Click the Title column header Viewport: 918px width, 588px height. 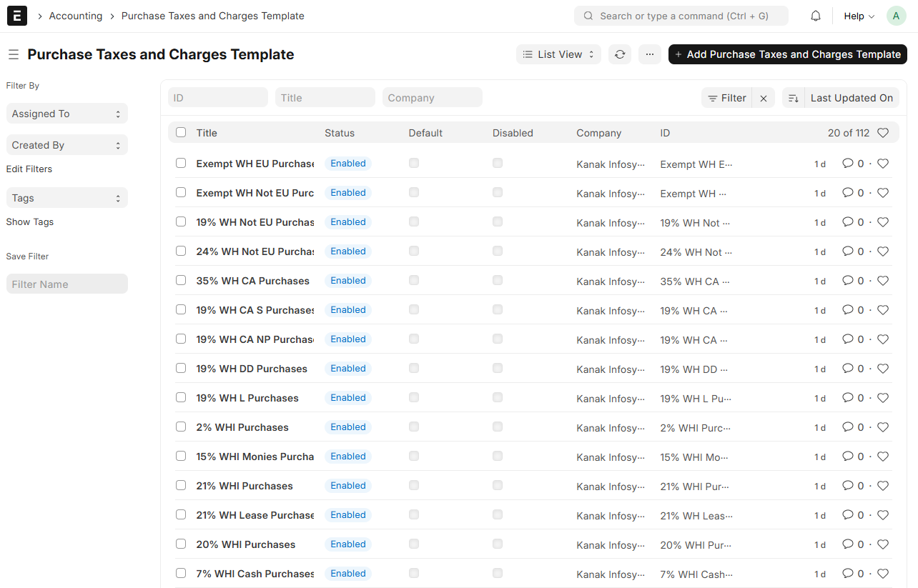coord(207,133)
